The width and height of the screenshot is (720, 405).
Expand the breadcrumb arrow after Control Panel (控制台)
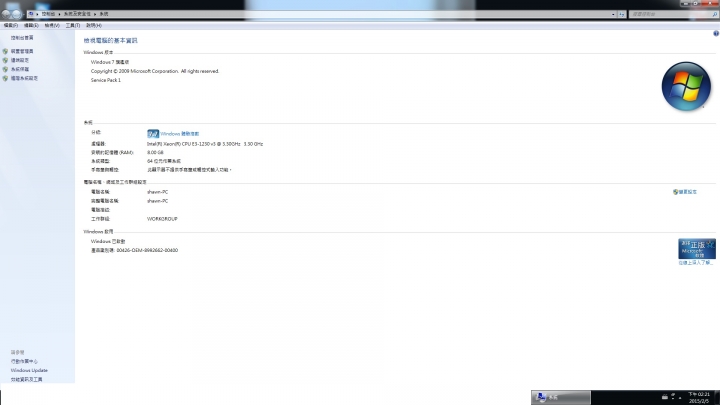(x=59, y=14)
